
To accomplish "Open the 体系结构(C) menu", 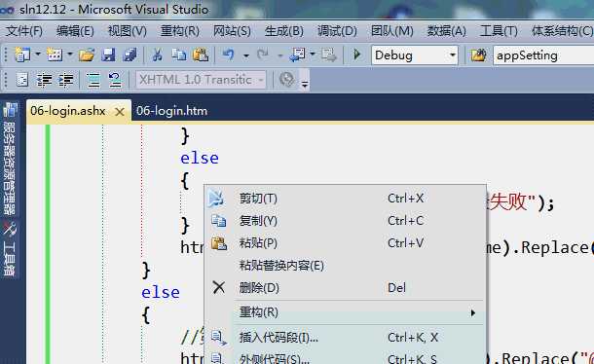I will [562, 31].
